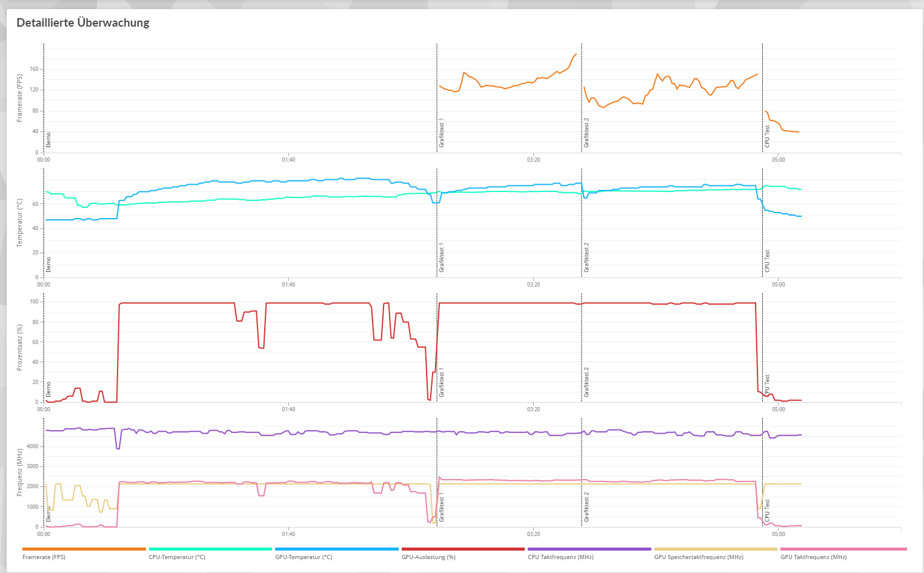The width and height of the screenshot is (924, 573).
Task: Click the Frequenz (MHz) axis label
Action: click(19, 472)
